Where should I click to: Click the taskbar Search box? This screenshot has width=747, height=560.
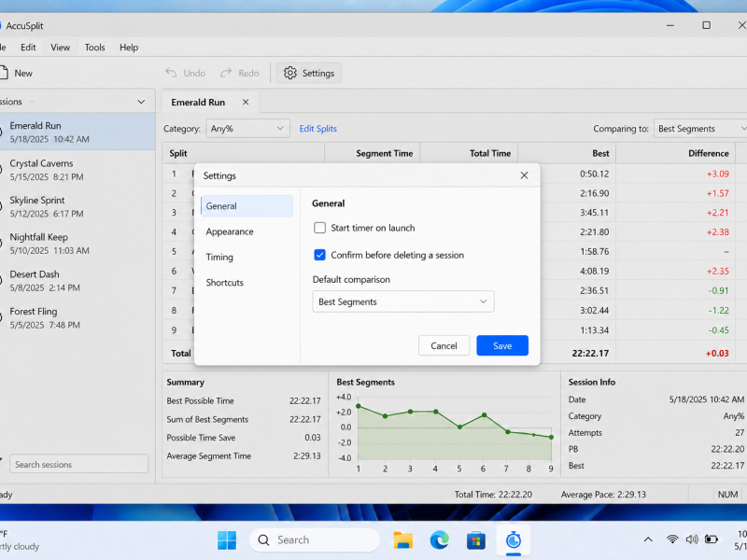tap(315, 539)
